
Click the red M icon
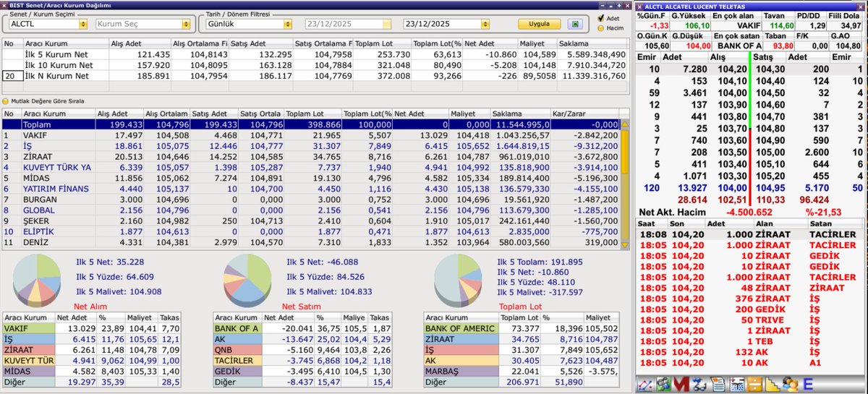[681, 384]
